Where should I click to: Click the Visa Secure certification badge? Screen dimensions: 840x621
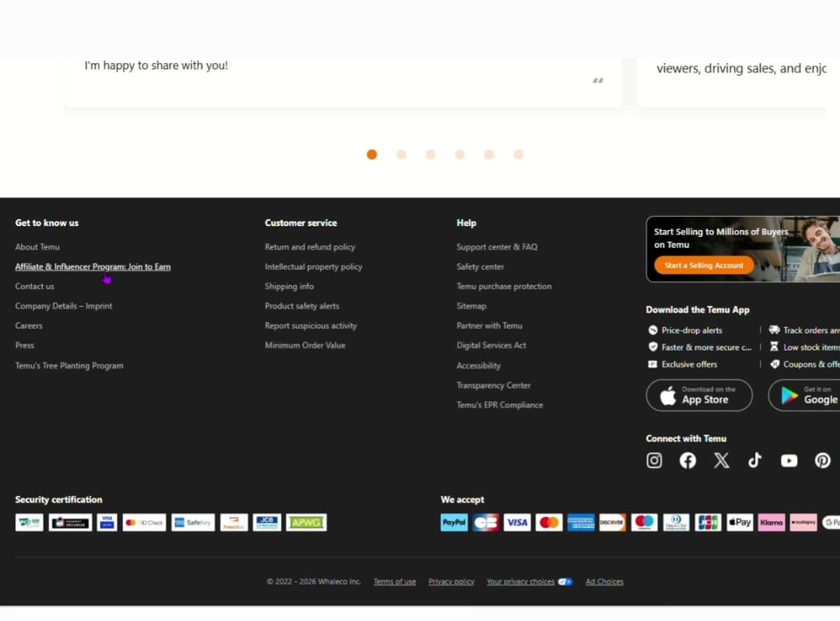point(107,522)
